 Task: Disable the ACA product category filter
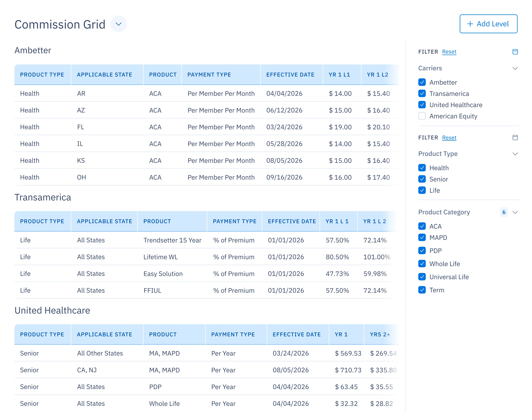coord(422,226)
